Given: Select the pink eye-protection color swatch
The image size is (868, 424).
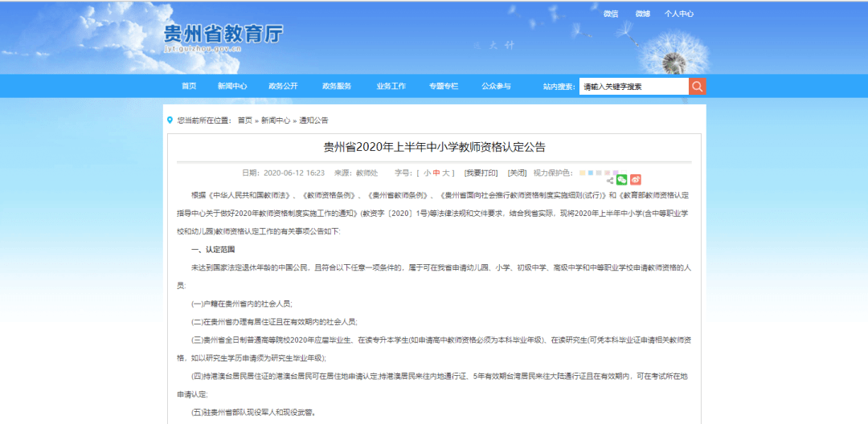Looking at the screenshot, I should [608, 173].
